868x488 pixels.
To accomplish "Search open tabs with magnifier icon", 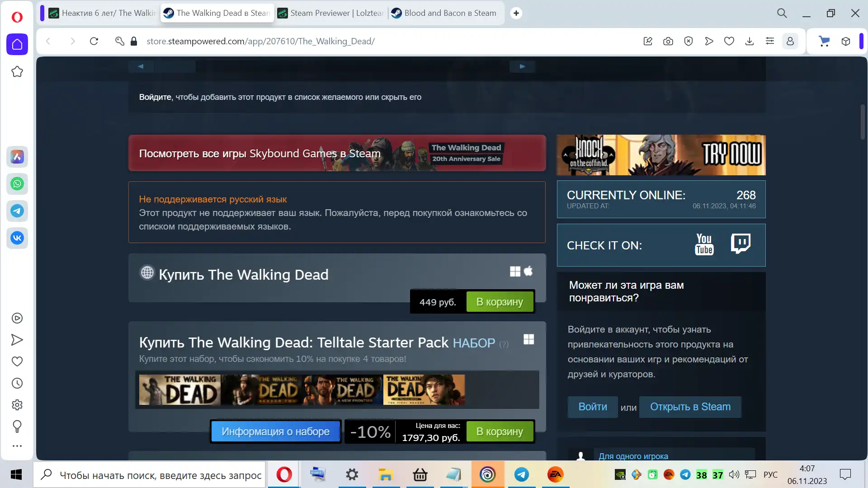I will pyautogui.click(x=782, y=13).
